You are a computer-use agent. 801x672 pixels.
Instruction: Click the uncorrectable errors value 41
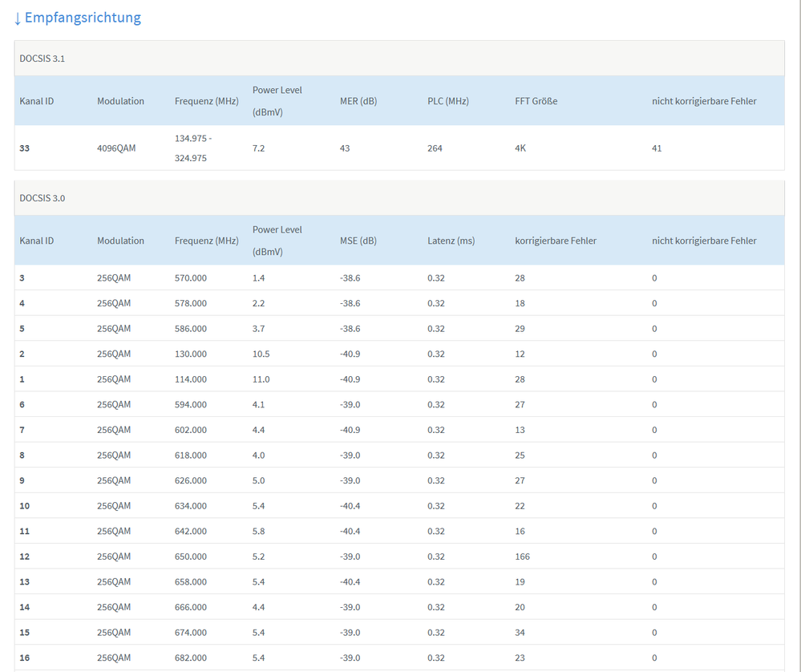pos(657,148)
